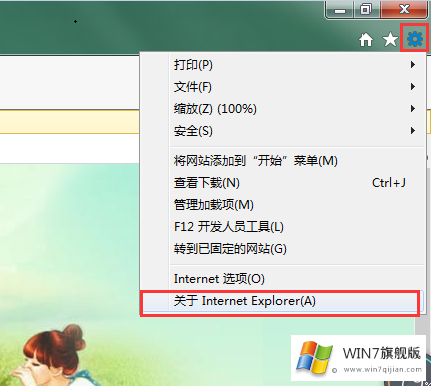
Task: Expand the 安全(S) submenu arrow
Action: coord(413,131)
